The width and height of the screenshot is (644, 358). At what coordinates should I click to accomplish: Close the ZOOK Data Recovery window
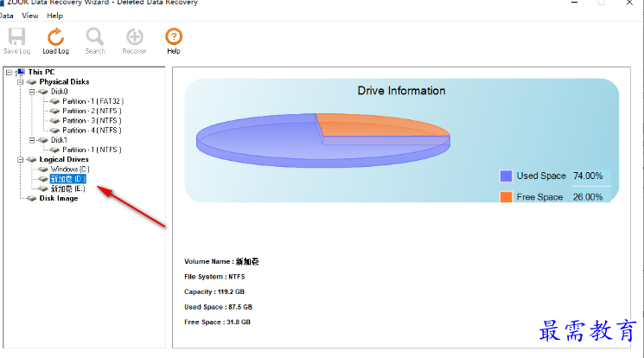(x=629, y=3)
